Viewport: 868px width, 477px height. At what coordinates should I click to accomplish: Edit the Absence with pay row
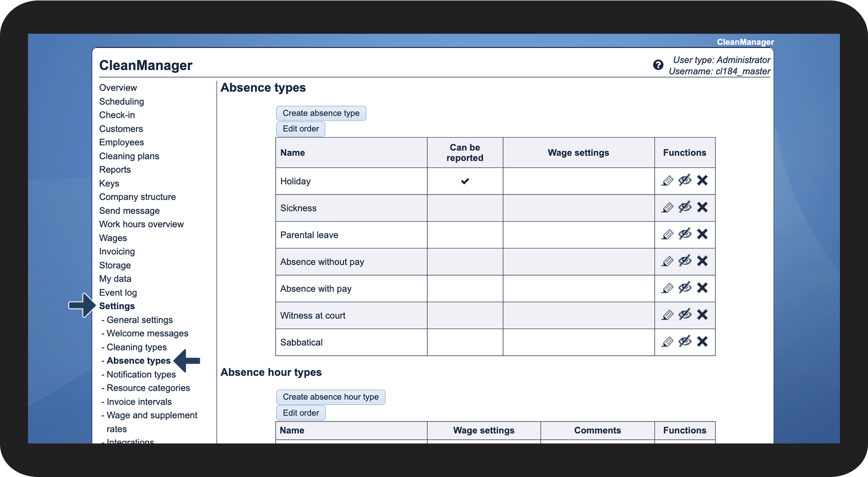point(667,288)
